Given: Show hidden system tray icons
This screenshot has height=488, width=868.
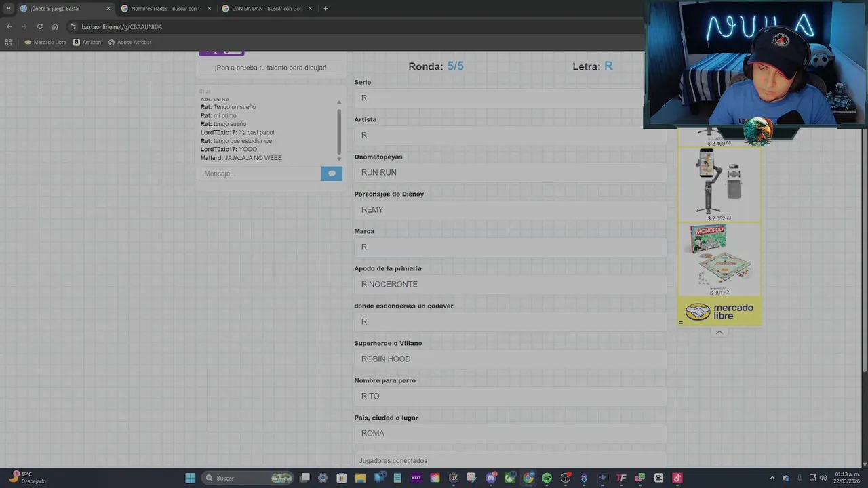Looking at the screenshot, I should tap(772, 478).
